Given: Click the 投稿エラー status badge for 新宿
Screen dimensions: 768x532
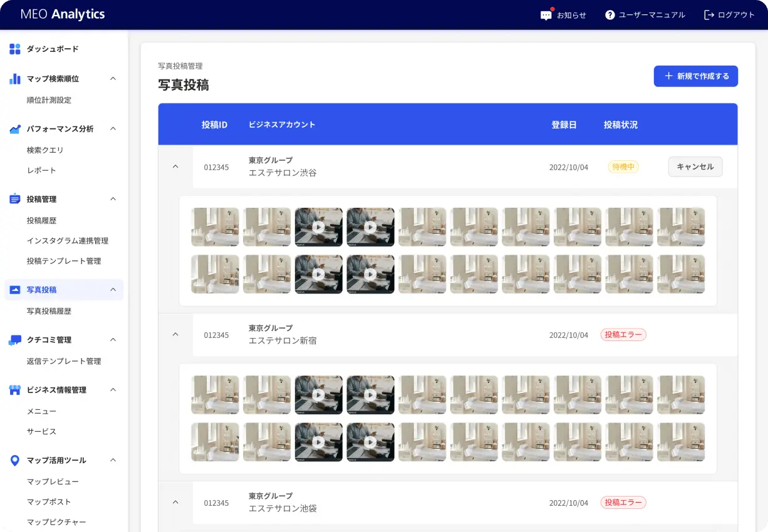Looking at the screenshot, I should click(623, 334).
